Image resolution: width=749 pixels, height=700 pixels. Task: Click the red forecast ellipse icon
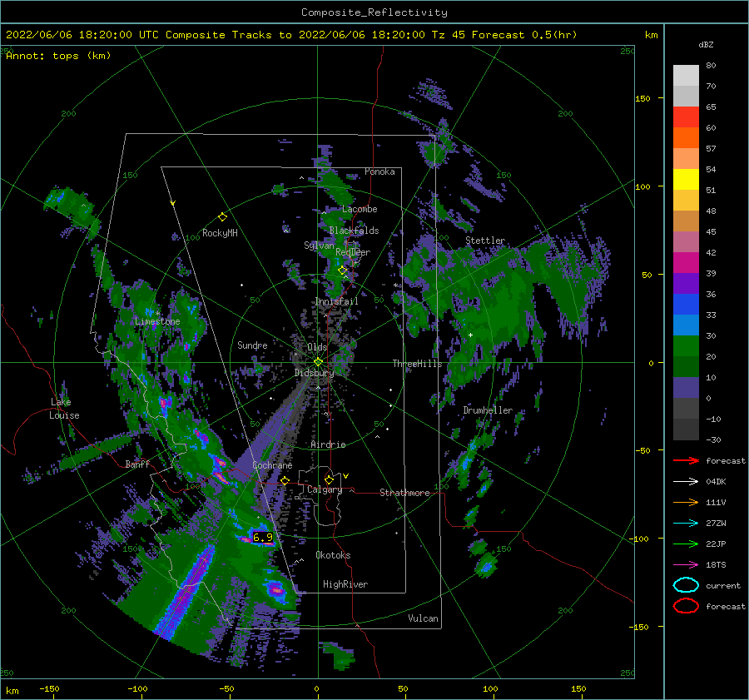tap(686, 606)
